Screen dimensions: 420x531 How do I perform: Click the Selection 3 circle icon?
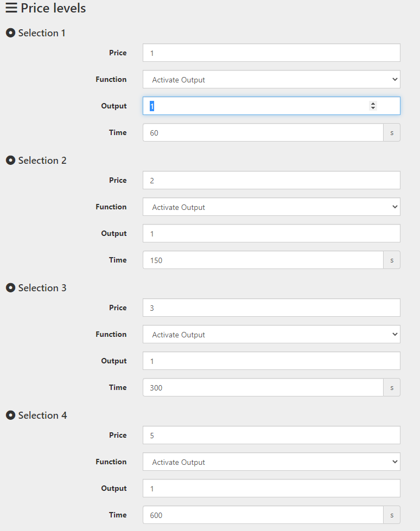10,287
